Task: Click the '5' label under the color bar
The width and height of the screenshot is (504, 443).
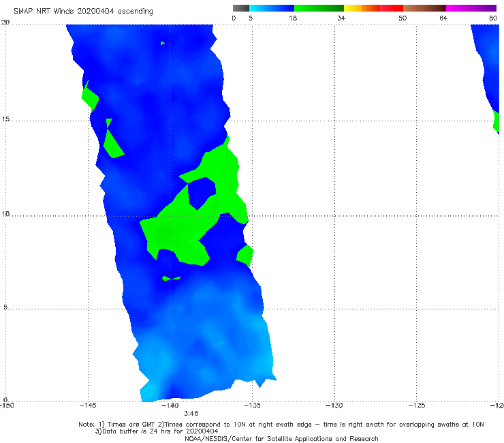Action: pyautogui.click(x=251, y=18)
